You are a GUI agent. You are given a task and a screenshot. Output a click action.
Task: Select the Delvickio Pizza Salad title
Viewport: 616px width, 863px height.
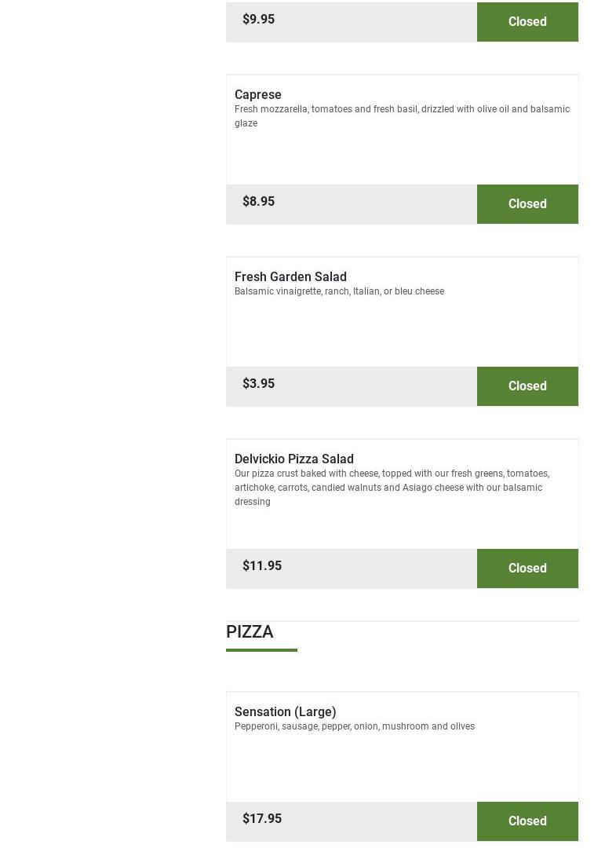point(293,459)
